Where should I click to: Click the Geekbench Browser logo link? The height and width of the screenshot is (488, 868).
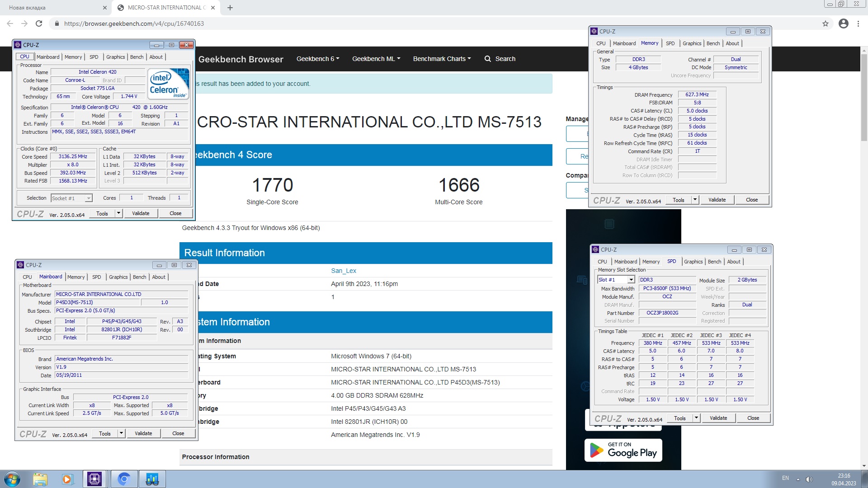[241, 59]
